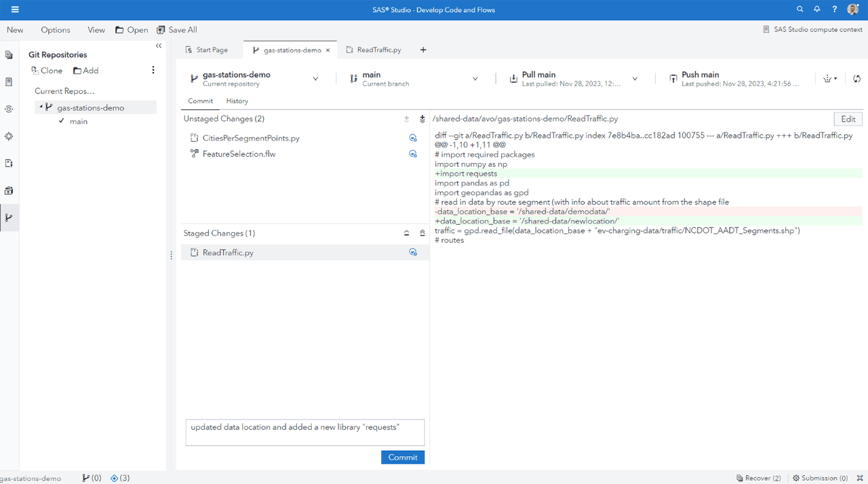Image resolution: width=868 pixels, height=484 pixels.
Task: Open the Git Repositories panel in the sidebar
Action: (x=9, y=217)
